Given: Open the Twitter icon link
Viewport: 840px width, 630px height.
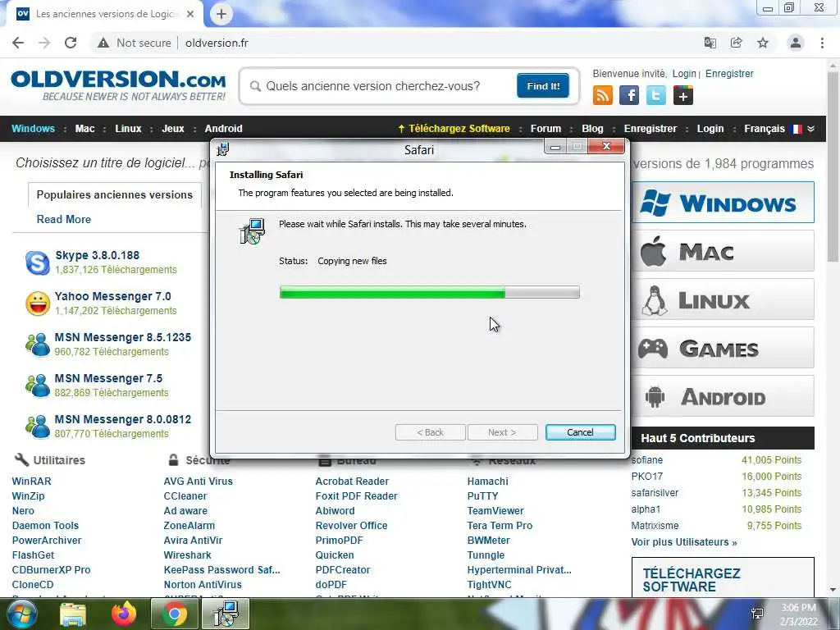Looking at the screenshot, I should 656,95.
